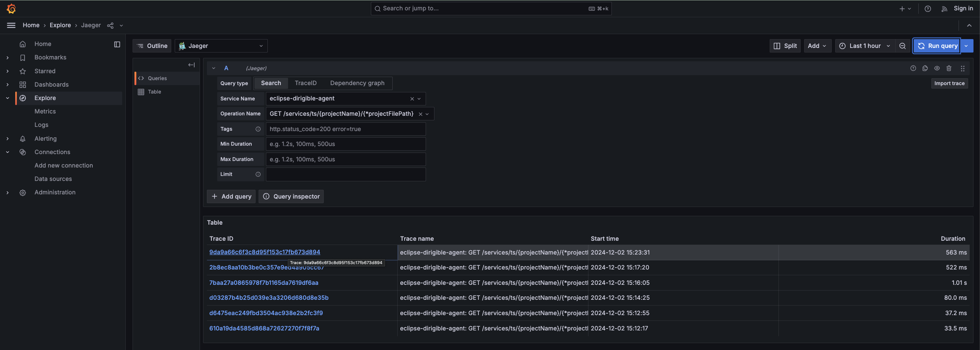Image resolution: width=980 pixels, height=350 pixels.
Task: Focus the Search or jump to field
Action: pyautogui.click(x=491, y=8)
